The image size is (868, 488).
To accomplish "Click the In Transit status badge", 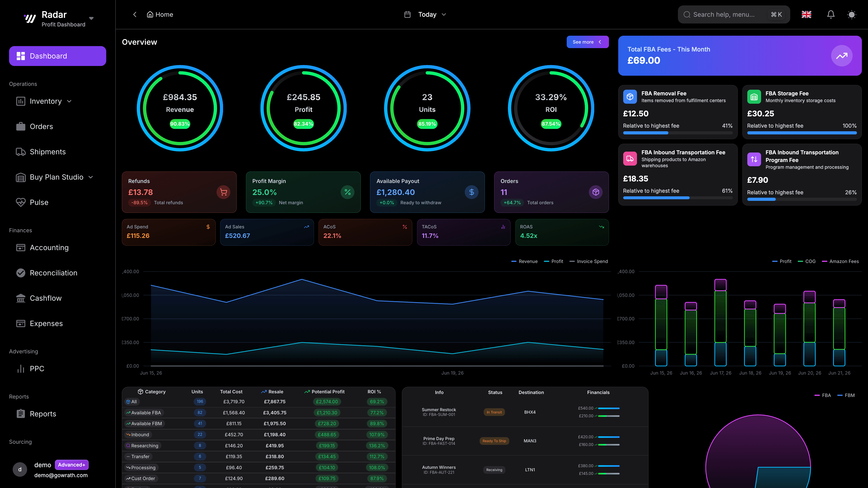I will click(494, 412).
